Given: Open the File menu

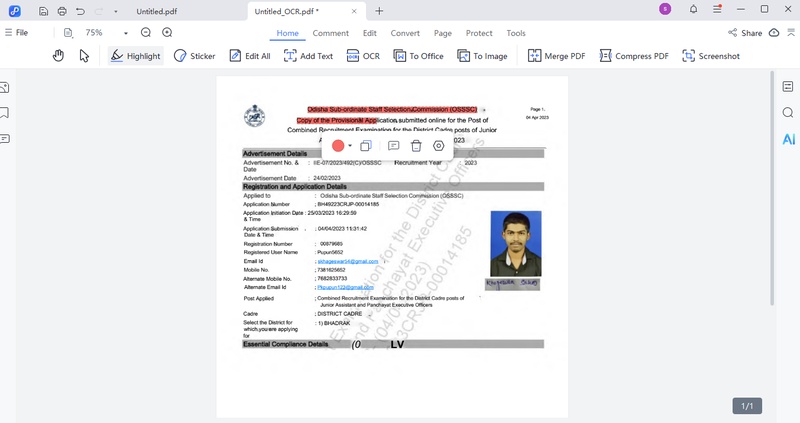Looking at the screenshot, I should (16, 33).
